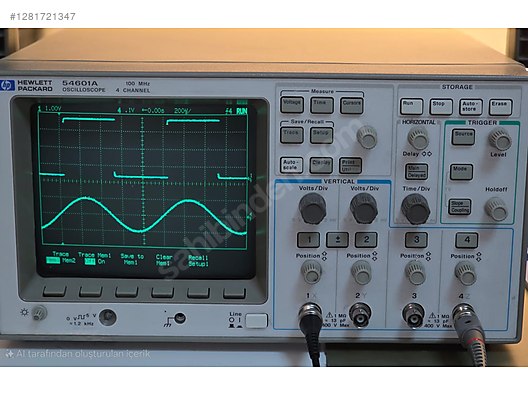This screenshot has width=528, height=396.
Task: Touch the cursor entry knob beside Setup
Action: 367,137
